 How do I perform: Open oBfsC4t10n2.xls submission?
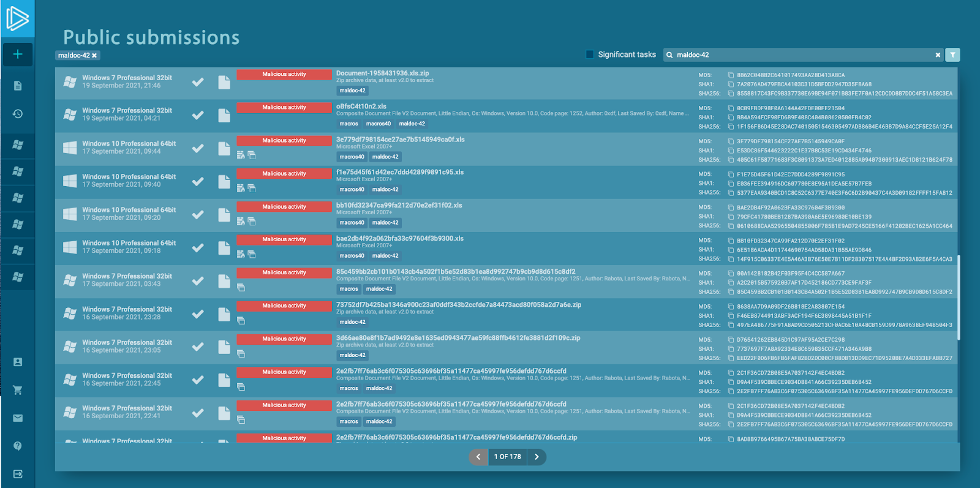361,107
